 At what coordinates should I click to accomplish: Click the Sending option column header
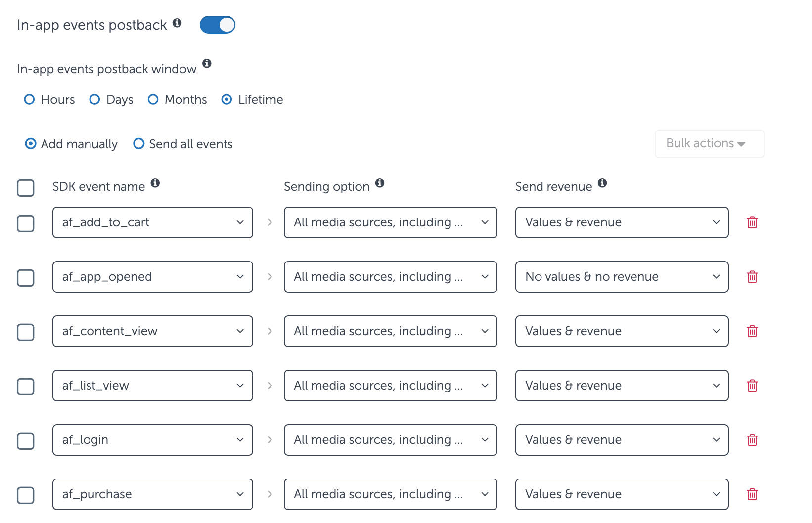tap(327, 187)
